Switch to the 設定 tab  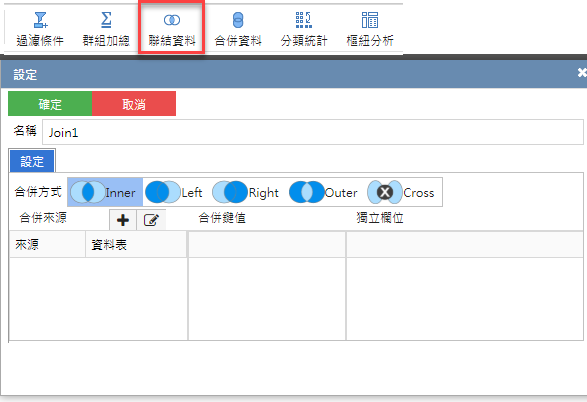point(32,161)
